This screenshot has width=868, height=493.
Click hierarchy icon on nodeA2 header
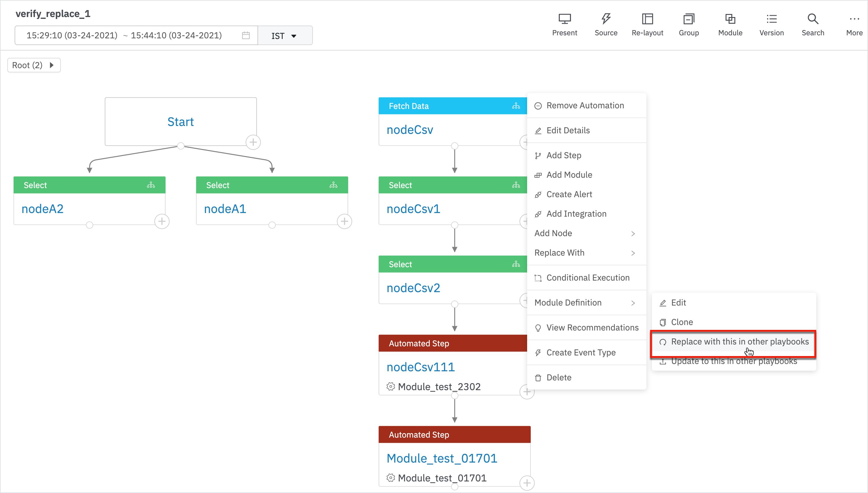pos(151,185)
